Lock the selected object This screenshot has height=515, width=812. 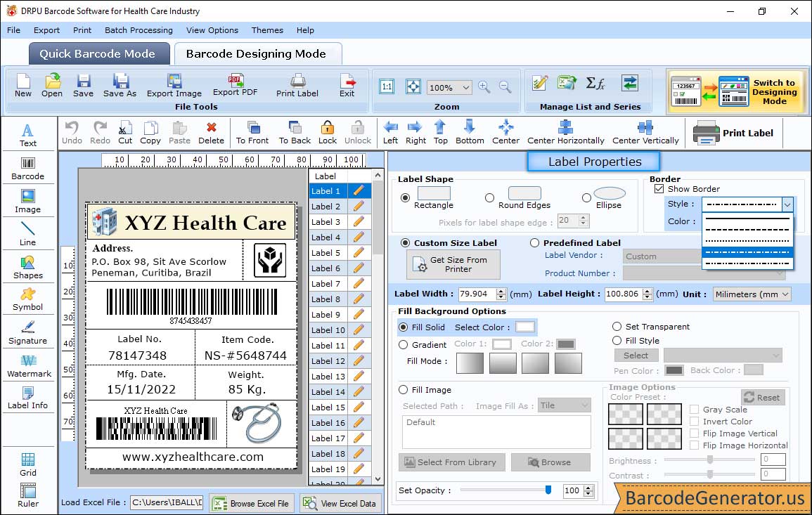click(328, 133)
